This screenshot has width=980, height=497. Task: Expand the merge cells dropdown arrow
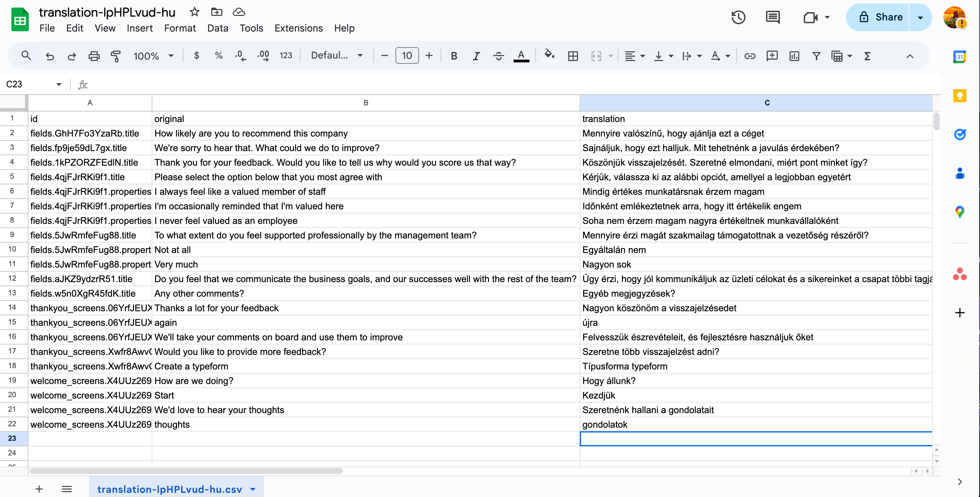pos(611,56)
